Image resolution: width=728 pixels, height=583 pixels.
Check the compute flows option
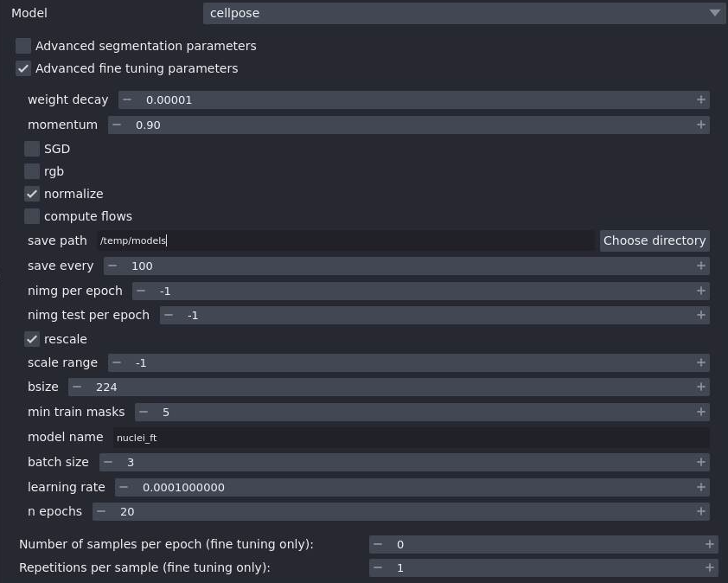pos(32,216)
